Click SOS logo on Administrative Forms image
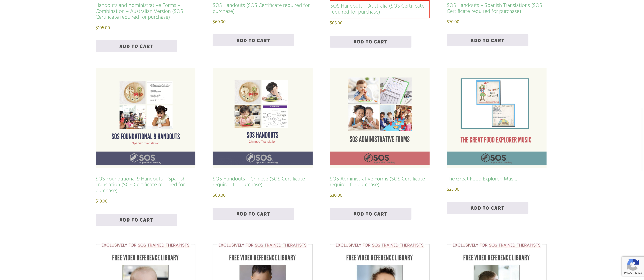 (379, 158)
